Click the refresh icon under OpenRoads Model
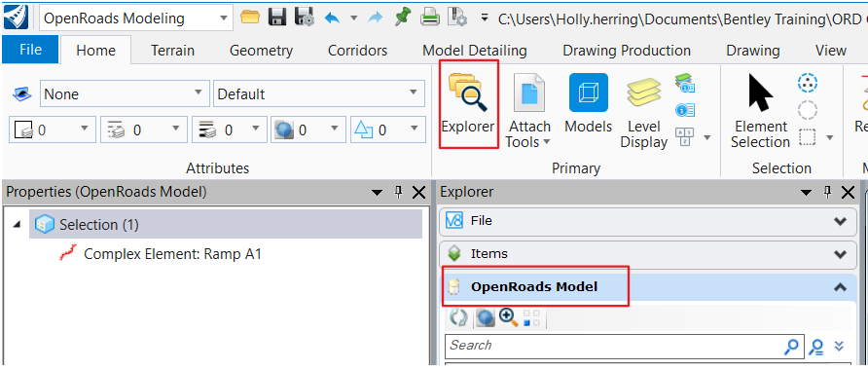Image resolution: width=868 pixels, height=370 pixels. click(459, 318)
